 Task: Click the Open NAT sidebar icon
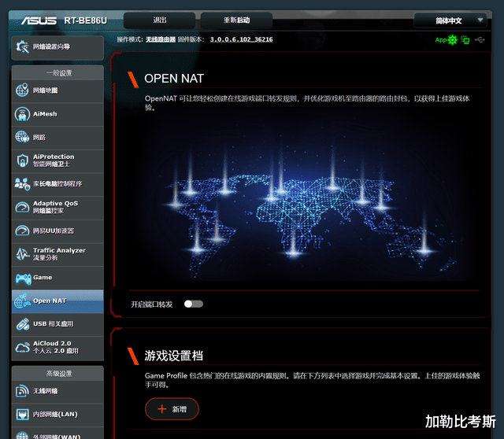[x=22, y=301]
